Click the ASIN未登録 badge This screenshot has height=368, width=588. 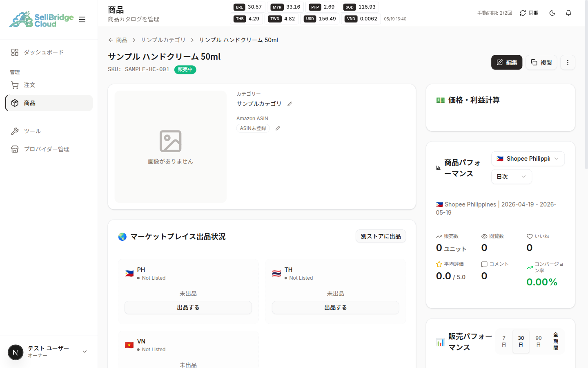click(253, 128)
